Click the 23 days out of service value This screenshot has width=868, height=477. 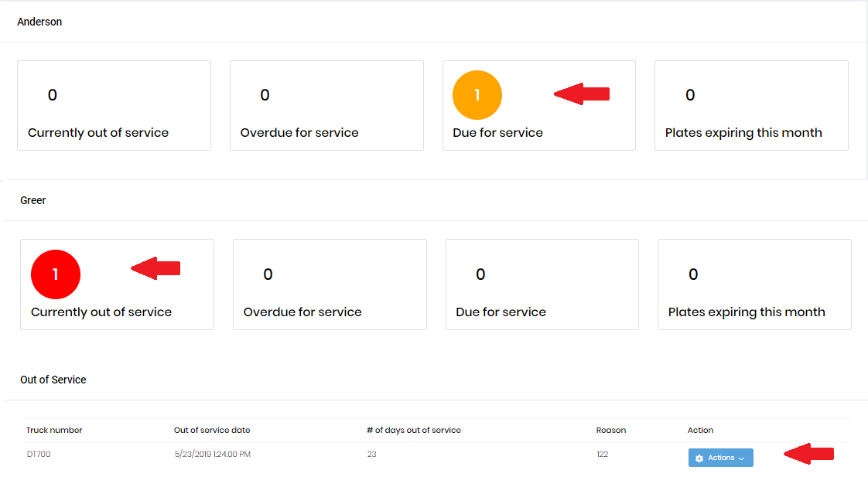coord(371,454)
